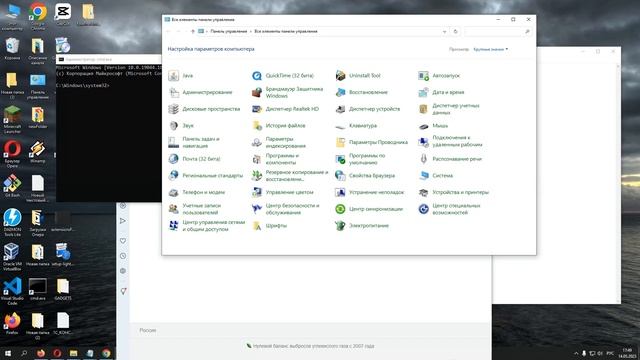Open Центр управления сетями и общим доступом

tap(207, 226)
